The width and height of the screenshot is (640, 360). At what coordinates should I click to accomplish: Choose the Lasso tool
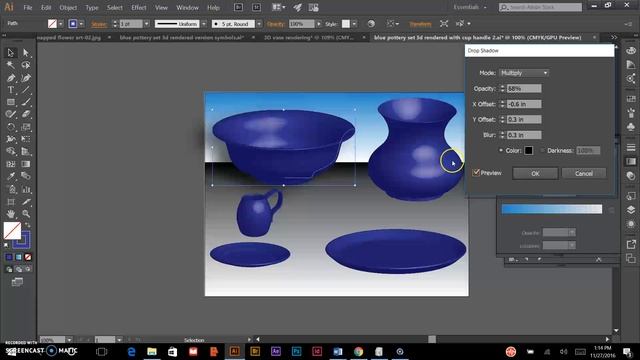click(26, 65)
